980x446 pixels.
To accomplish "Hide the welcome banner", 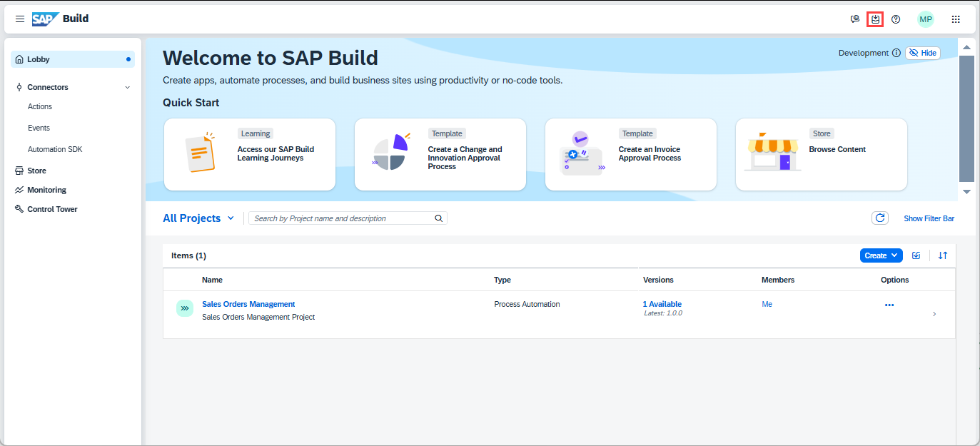I will (923, 53).
